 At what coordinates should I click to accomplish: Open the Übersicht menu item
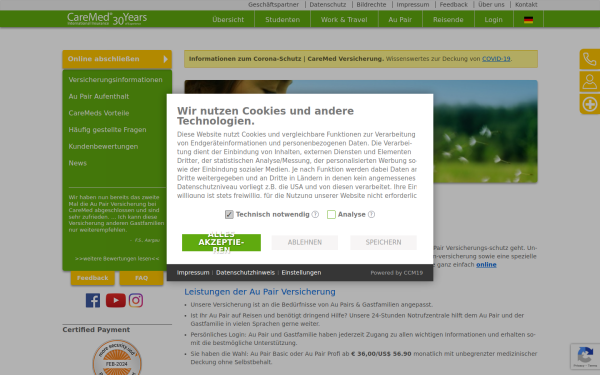228,20
